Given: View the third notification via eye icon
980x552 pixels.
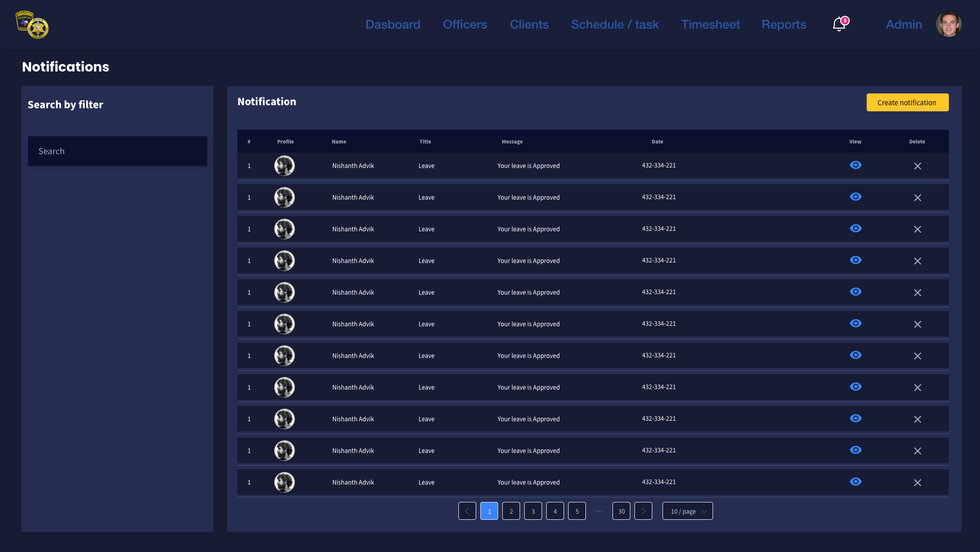Looking at the screenshot, I should pos(855,228).
